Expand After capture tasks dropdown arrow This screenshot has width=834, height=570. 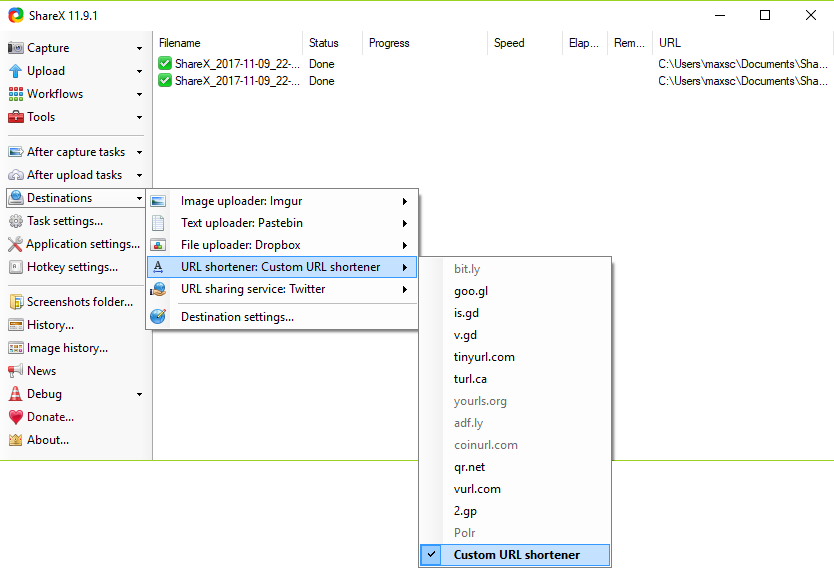(139, 152)
